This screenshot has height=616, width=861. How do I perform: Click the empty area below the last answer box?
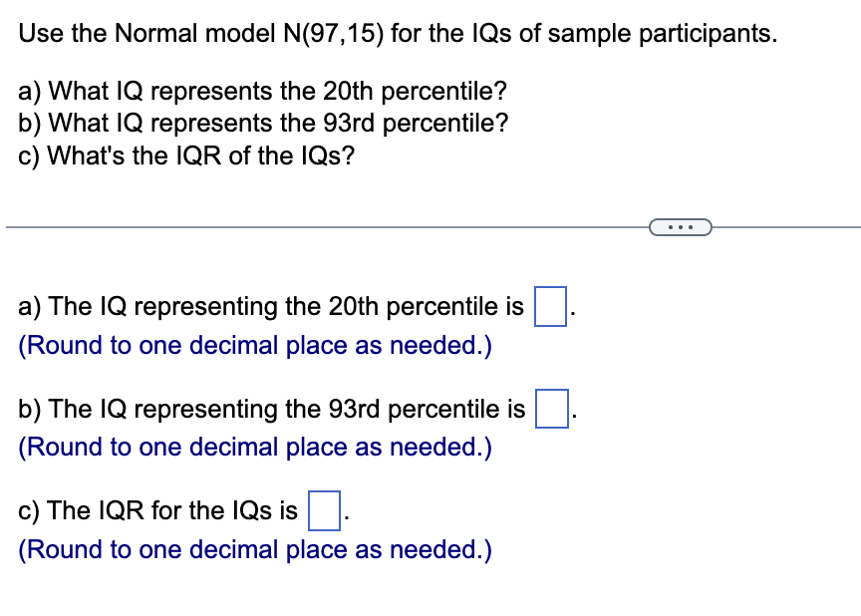(429, 593)
